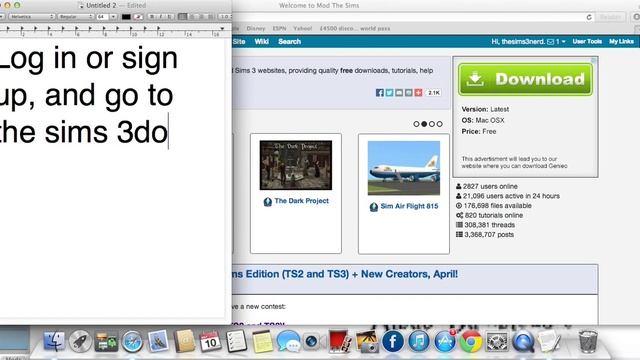Open Messages speech bubble in dock
Screen dimensions: 640x360
click(x=288, y=341)
